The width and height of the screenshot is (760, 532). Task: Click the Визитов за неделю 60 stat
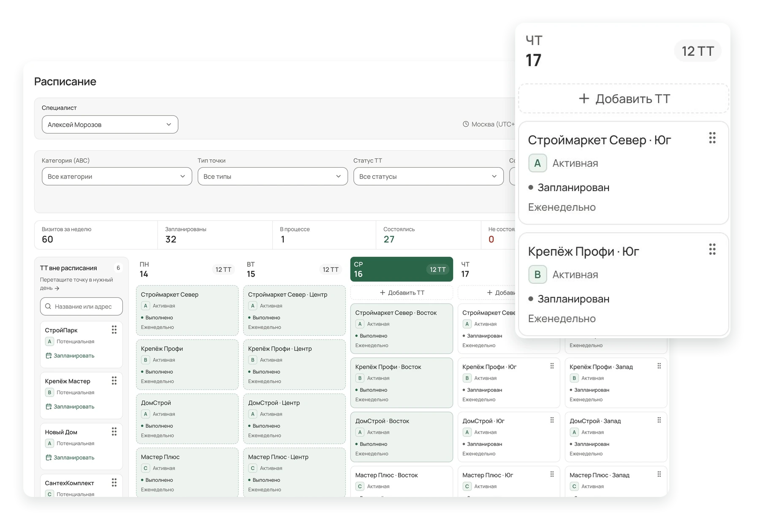(x=96, y=235)
